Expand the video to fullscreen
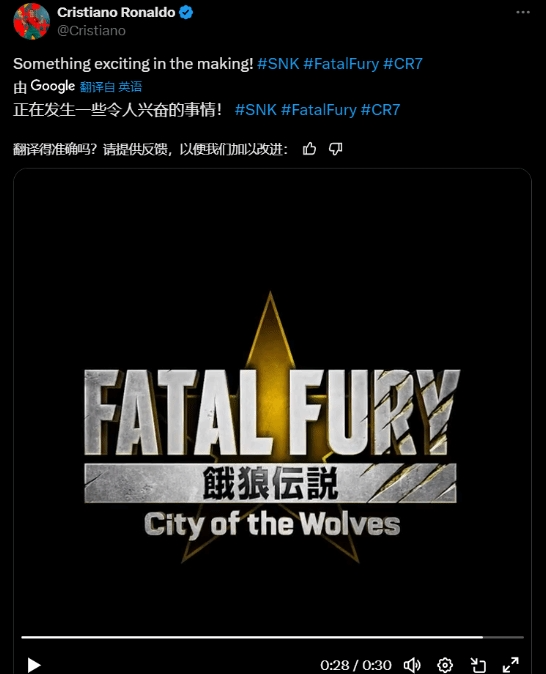546x674 pixels. pyautogui.click(x=510, y=665)
